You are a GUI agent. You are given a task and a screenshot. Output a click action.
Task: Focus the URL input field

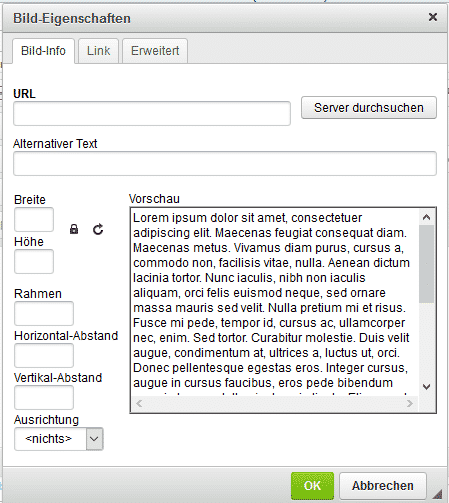(152, 114)
